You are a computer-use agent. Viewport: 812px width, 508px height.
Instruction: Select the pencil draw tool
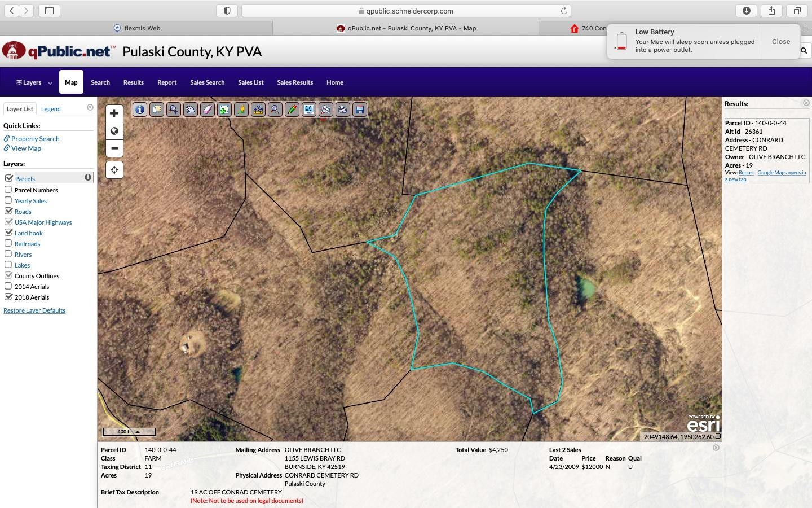pyautogui.click(x=292, y=110)
